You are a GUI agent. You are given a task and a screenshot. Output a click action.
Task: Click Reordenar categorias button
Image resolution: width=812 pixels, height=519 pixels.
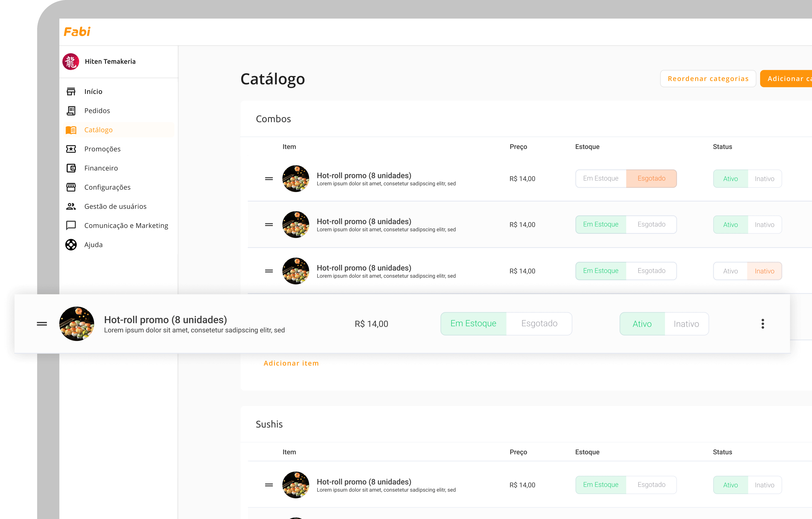[708, 79]
